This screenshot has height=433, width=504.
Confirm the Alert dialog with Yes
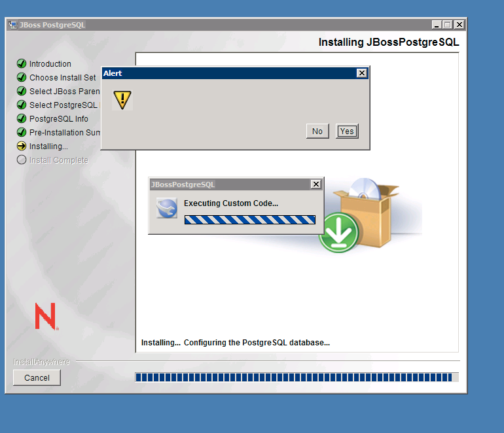point(347,131)
